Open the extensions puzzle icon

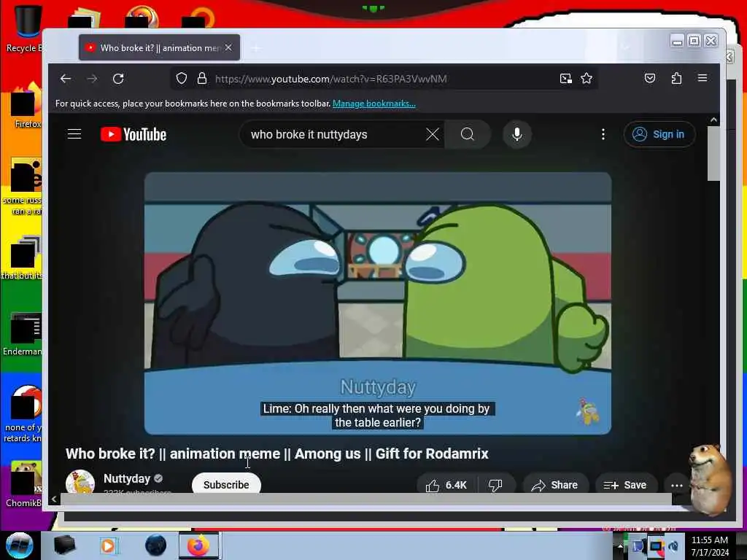click(x=676, y=79)
